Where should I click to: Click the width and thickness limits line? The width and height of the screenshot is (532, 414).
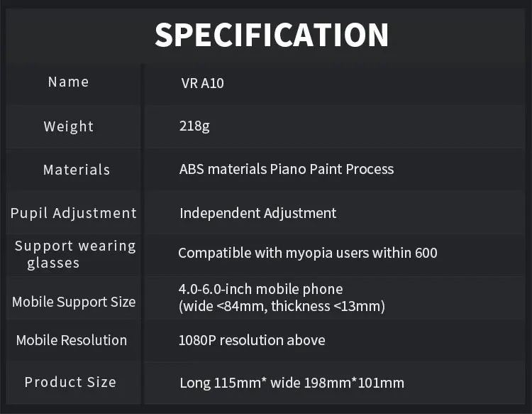(282, 306)
